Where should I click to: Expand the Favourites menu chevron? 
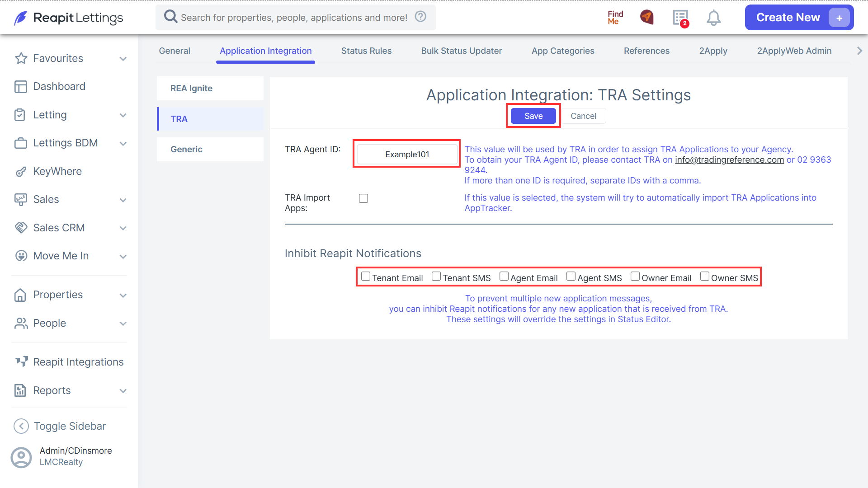[123, 59]
